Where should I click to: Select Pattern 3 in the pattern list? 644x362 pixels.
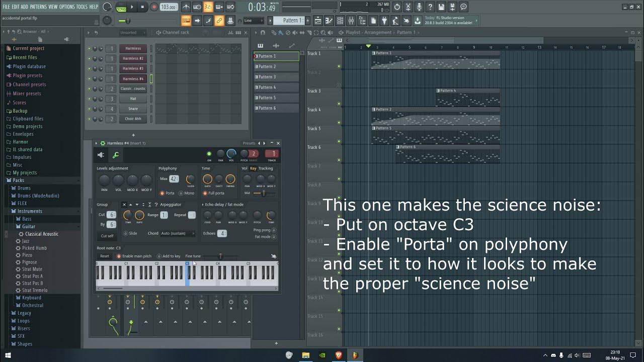(276, 77)
